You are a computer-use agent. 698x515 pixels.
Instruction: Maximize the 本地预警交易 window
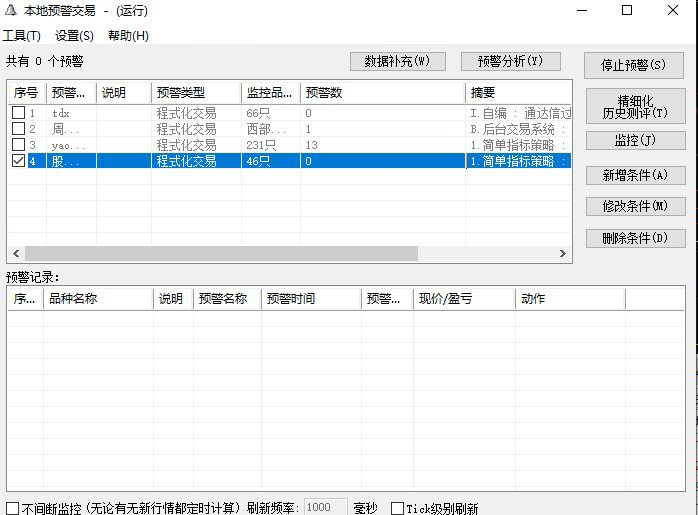pos(627,10)
